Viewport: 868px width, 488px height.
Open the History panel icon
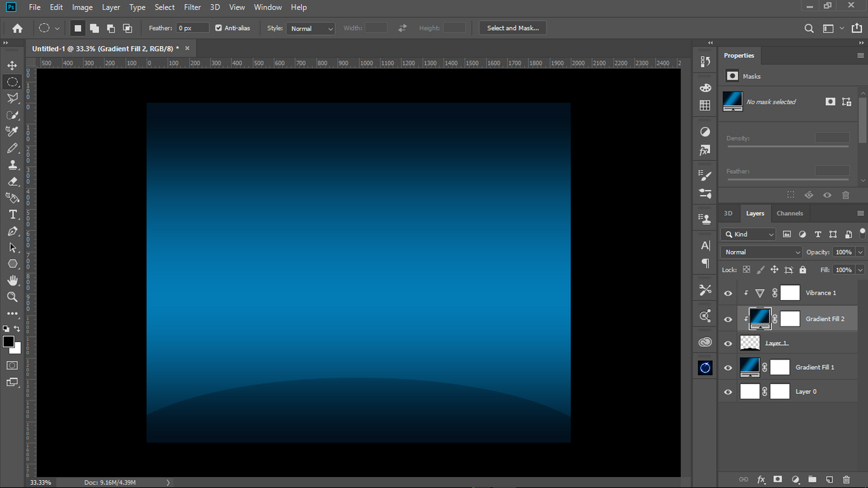705,62
